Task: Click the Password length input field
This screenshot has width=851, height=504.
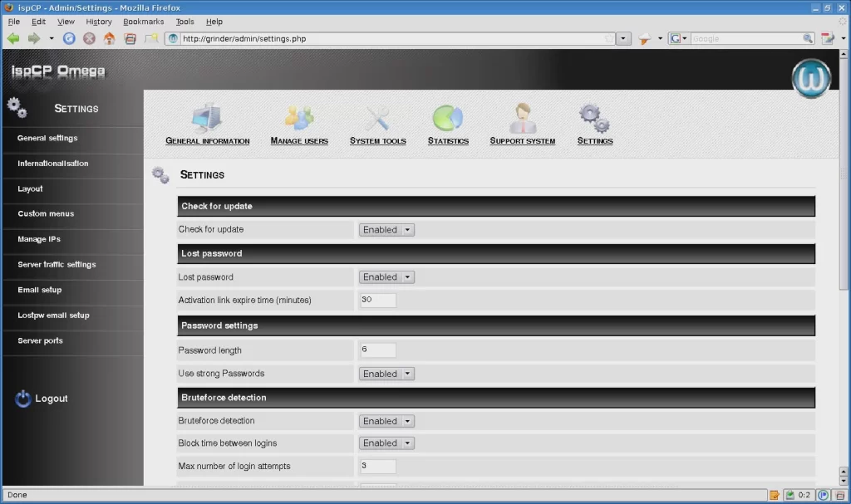Action: pyautogui.click(x=378, y=350)
